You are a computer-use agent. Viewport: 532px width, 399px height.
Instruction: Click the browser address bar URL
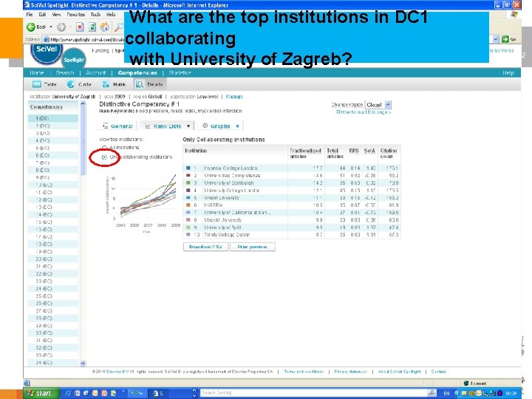point(87,39)
